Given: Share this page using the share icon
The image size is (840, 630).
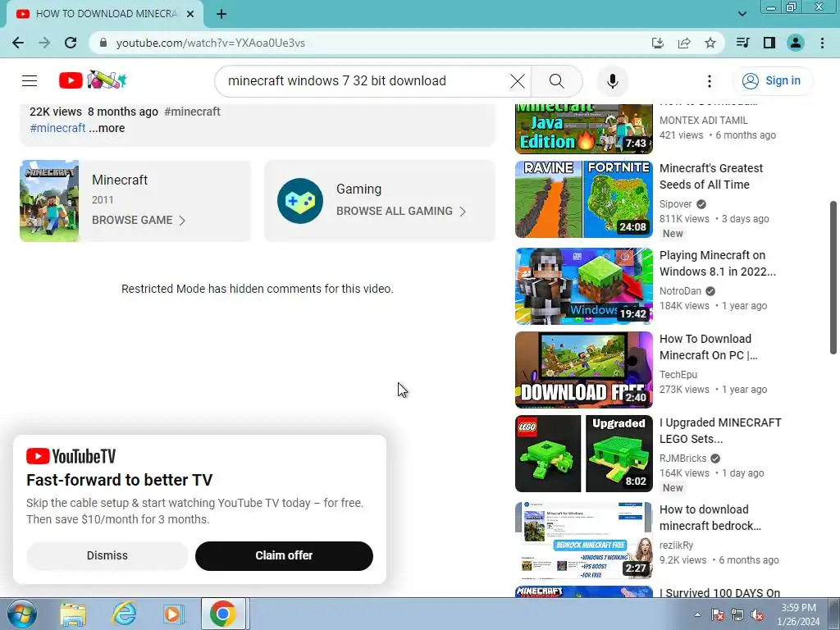Looking at the screenshot, I should tap(684, 43).
